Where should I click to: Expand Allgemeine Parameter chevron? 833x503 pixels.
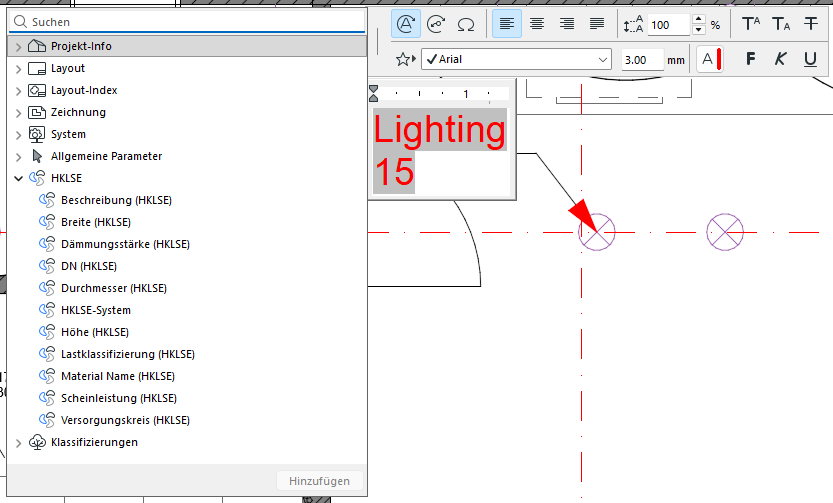click(x=19, y=157)
